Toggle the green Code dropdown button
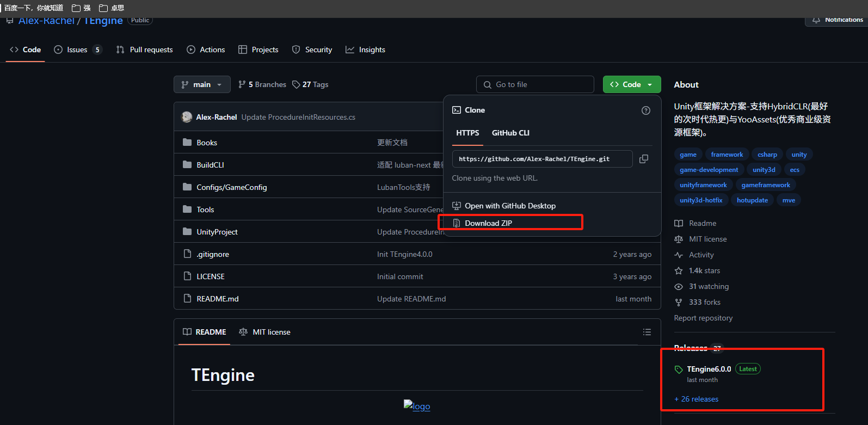The height and width of the screenshot is (425, 868). click(632, 84)
